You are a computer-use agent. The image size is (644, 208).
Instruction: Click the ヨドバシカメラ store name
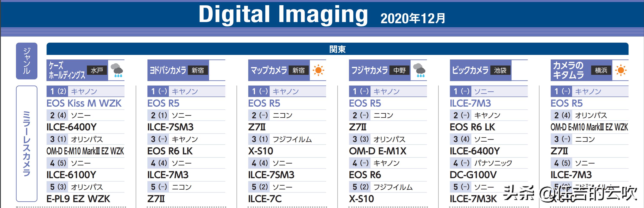pos(168,70)
